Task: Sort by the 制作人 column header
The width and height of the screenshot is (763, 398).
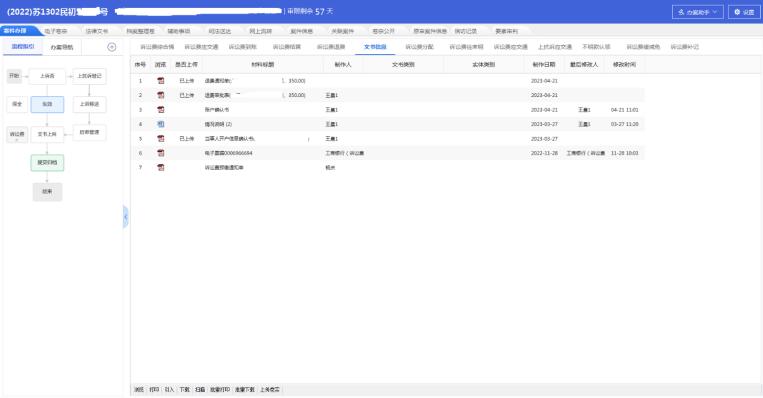Action: tap(343, 65)
